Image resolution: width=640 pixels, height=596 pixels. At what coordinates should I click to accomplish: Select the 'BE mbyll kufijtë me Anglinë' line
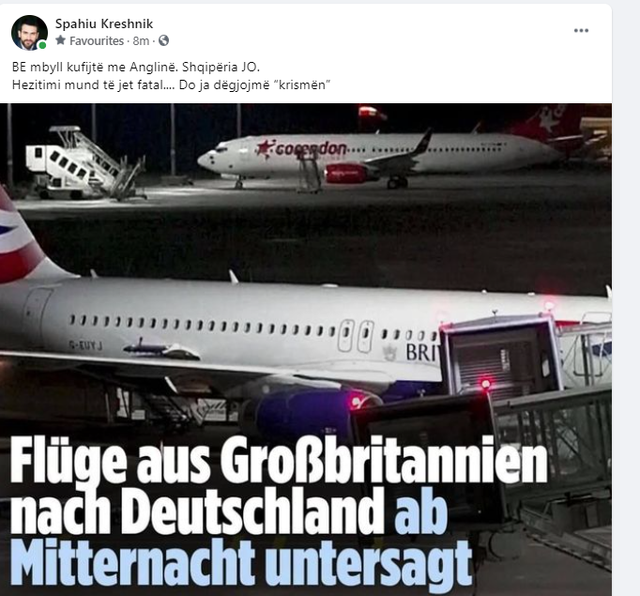pos(136,67)
